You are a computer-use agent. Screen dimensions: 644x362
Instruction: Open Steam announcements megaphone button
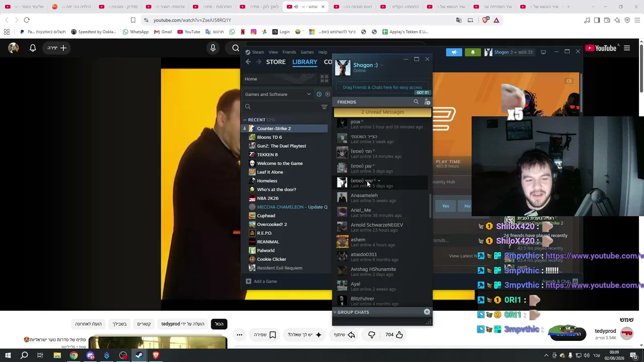pyautogui.click(x=454, y=52)
